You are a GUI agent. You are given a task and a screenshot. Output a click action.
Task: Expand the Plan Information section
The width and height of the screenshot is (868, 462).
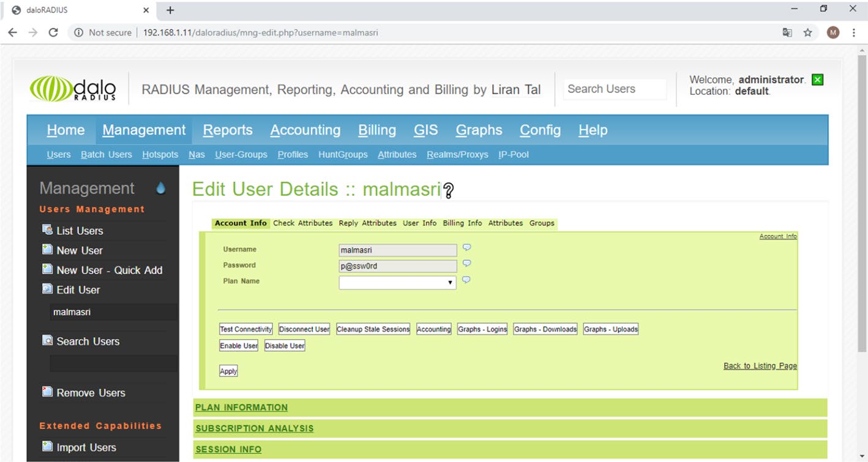pos(241,408)
